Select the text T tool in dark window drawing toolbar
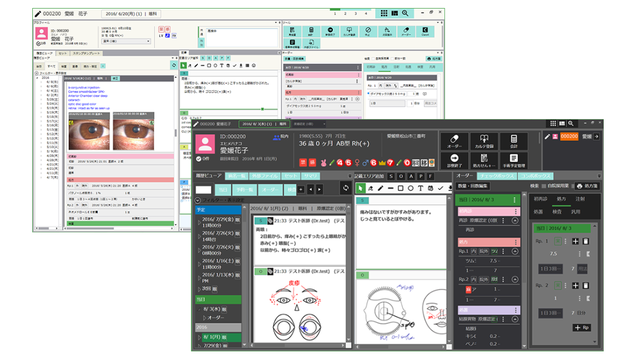Image resolution: width=640 pixels, height=360 pixels. point(420,188)
